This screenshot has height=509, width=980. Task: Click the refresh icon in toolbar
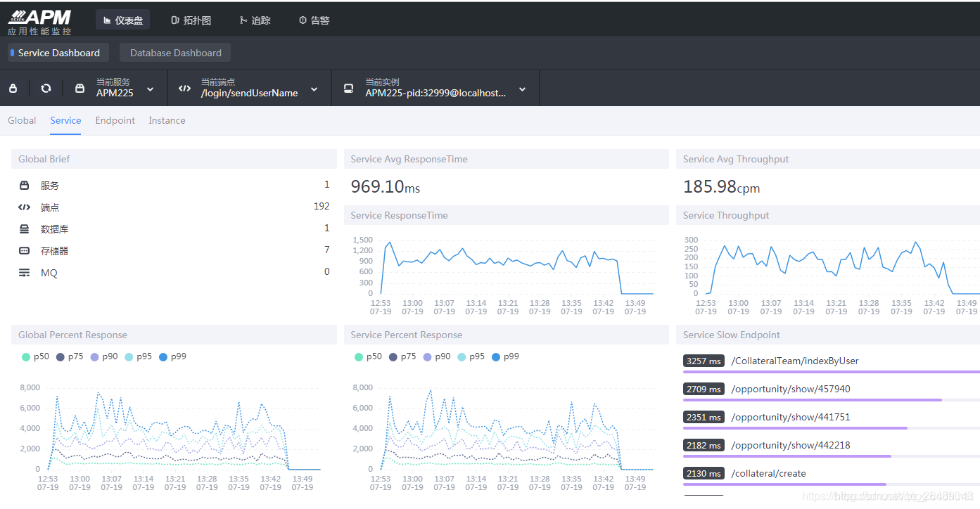[46, 89]
